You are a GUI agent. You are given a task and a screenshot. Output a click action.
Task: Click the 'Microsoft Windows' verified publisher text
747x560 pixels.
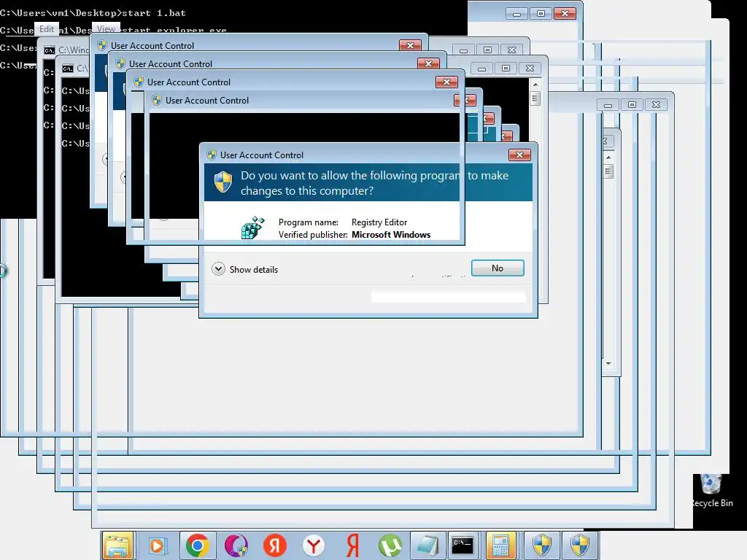[391, 235]
